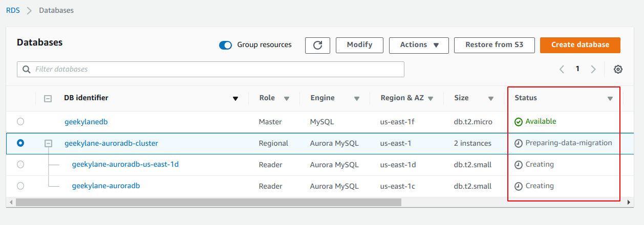644x225 pixels.
Task: Click the Databases breadcrumb item
Action: coord(56,10)
